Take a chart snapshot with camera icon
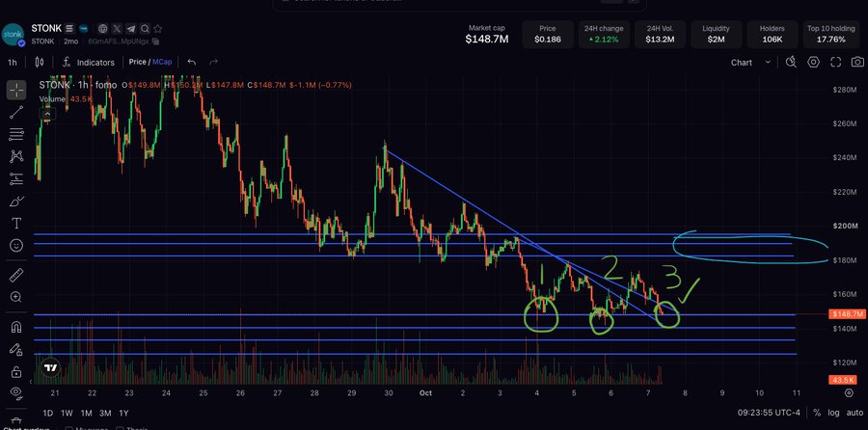 857,62
